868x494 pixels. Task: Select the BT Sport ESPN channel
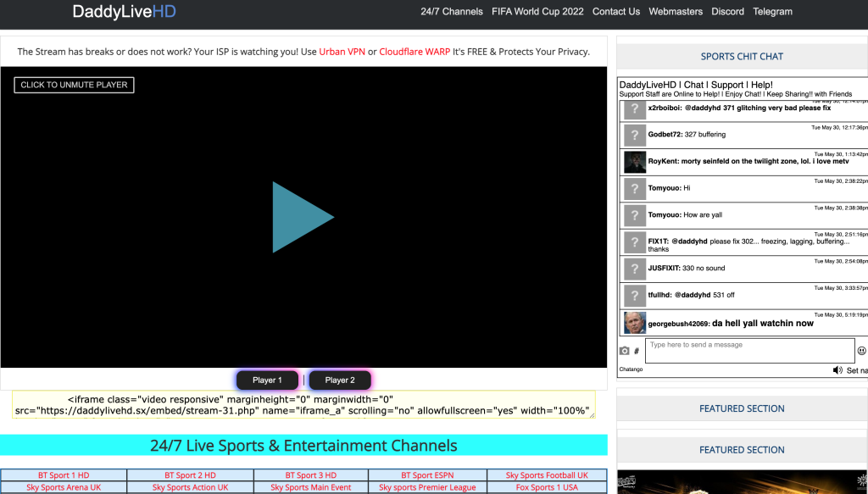428,475
